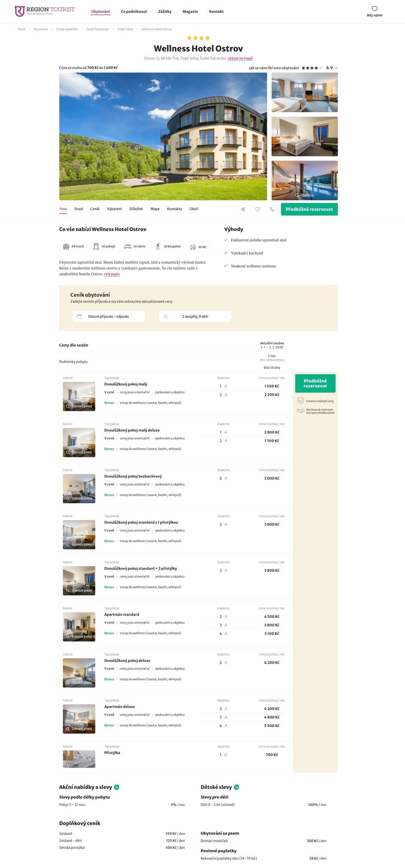Viewport: 405px width, 868px height.
Task: Click České Švýcarsko breadcrumb
Action: [97, 29]
